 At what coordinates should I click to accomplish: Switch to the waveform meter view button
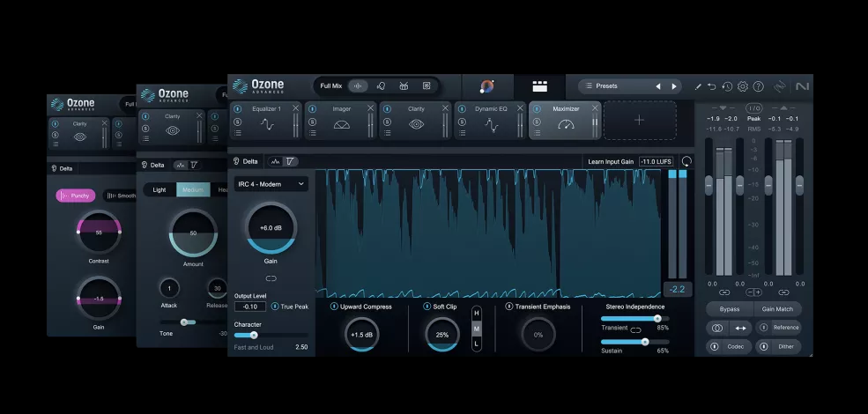[275, 161]
